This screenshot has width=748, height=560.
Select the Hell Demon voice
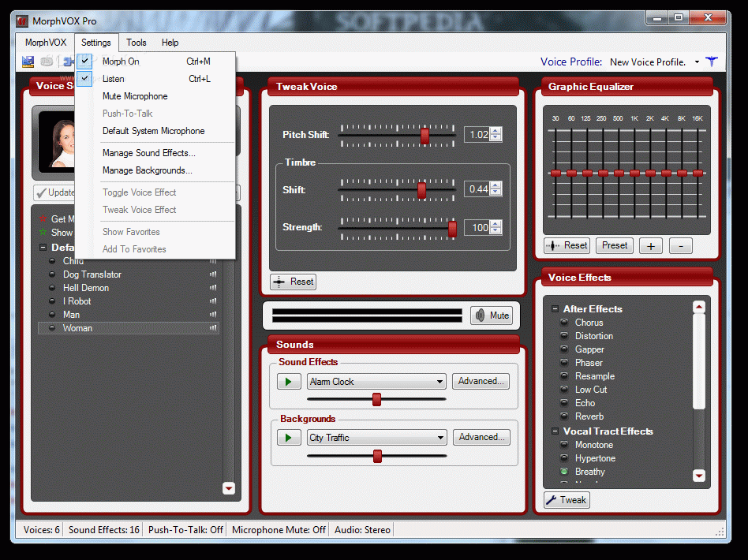86,288
